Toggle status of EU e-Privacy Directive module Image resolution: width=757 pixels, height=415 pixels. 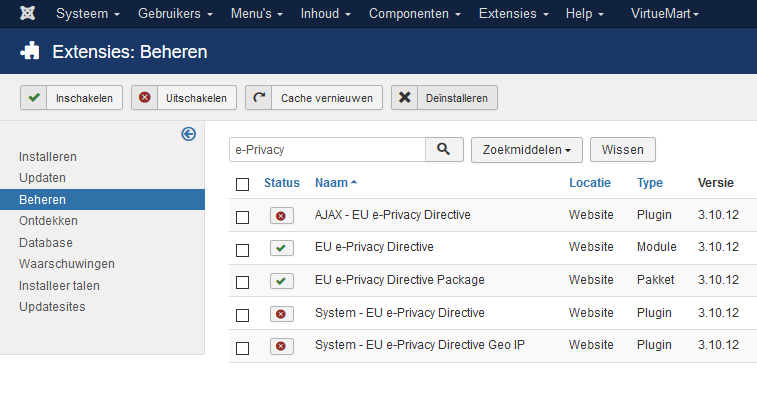pyautogui.click(x=281, y=248)
